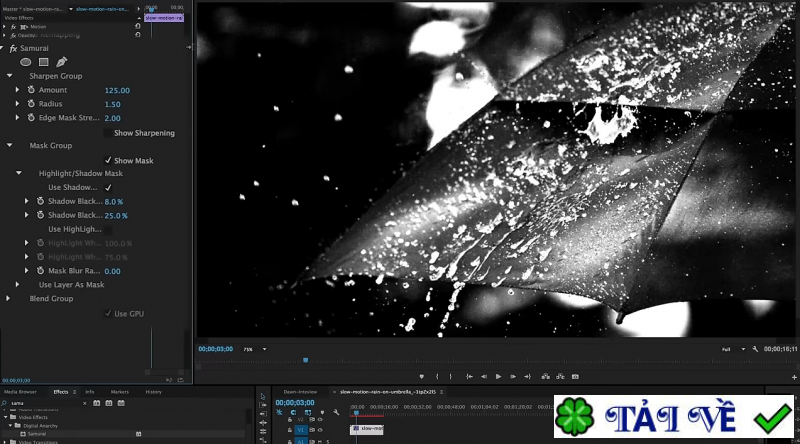Toggle the Use GPU checkbox
Viewport: 800px width, 444px height.
108,314
